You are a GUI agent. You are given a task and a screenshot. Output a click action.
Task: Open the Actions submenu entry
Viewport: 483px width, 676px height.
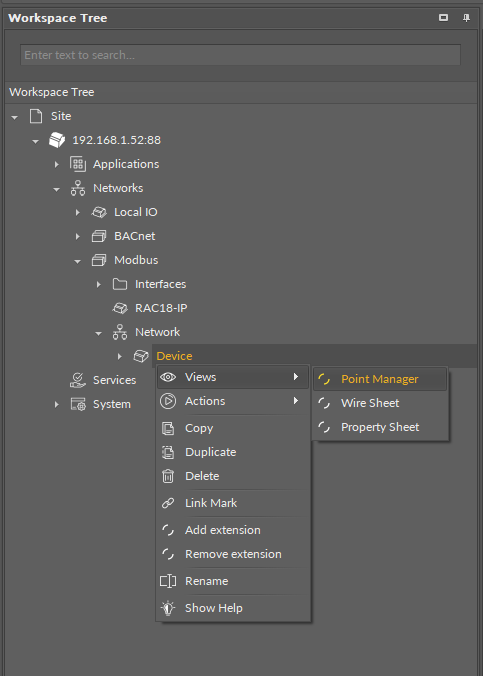coord(233,401)
